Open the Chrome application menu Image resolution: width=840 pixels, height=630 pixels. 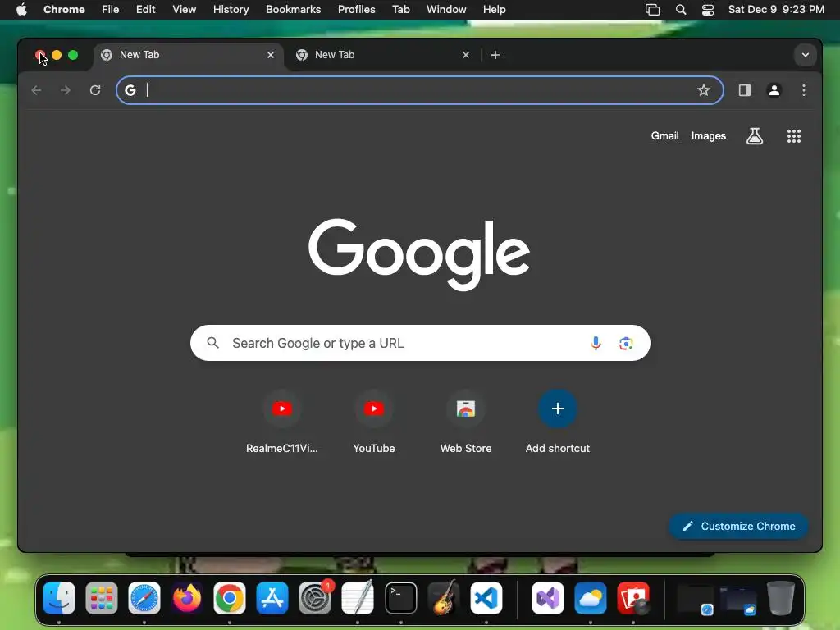[64, 10]
